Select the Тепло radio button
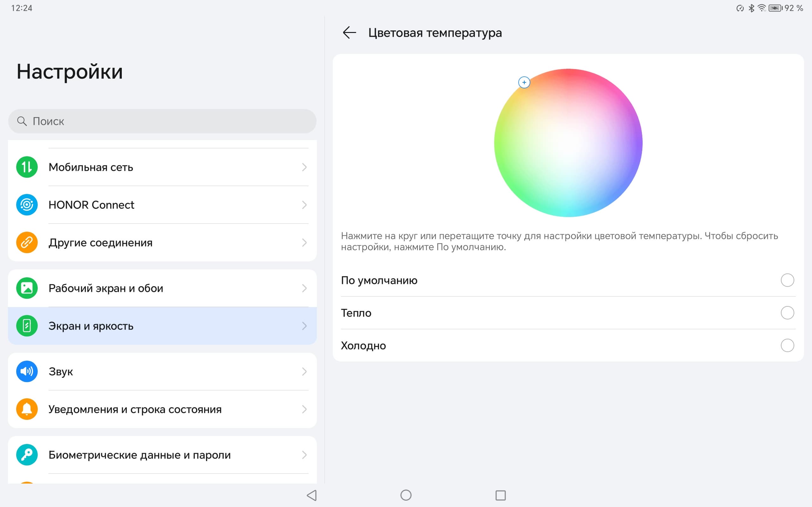 tap(787, 312)
